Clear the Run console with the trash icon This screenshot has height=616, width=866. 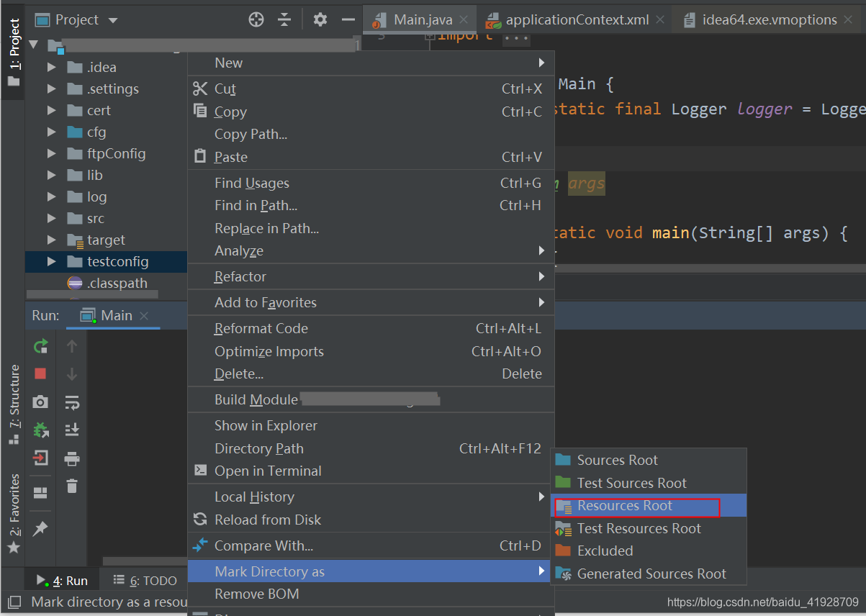pos(71,486)
